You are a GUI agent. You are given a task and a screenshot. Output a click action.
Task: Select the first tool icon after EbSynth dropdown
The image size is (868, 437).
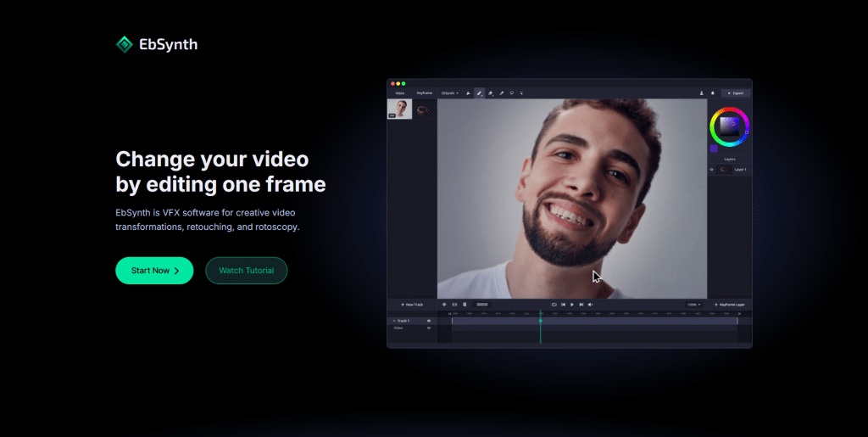468,93
